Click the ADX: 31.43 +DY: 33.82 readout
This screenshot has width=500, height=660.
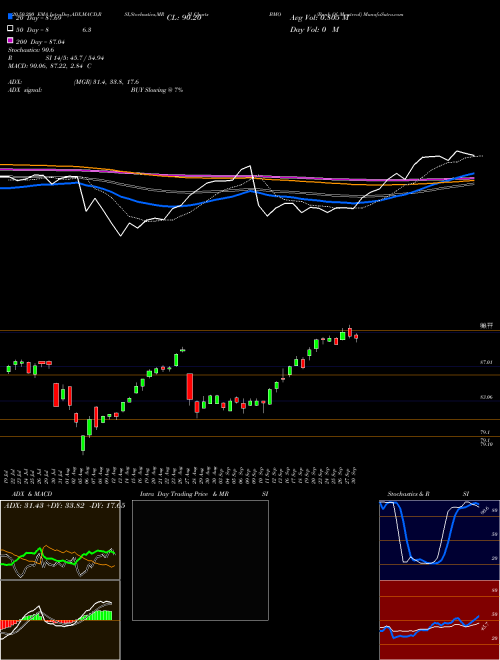coord(64,506)
